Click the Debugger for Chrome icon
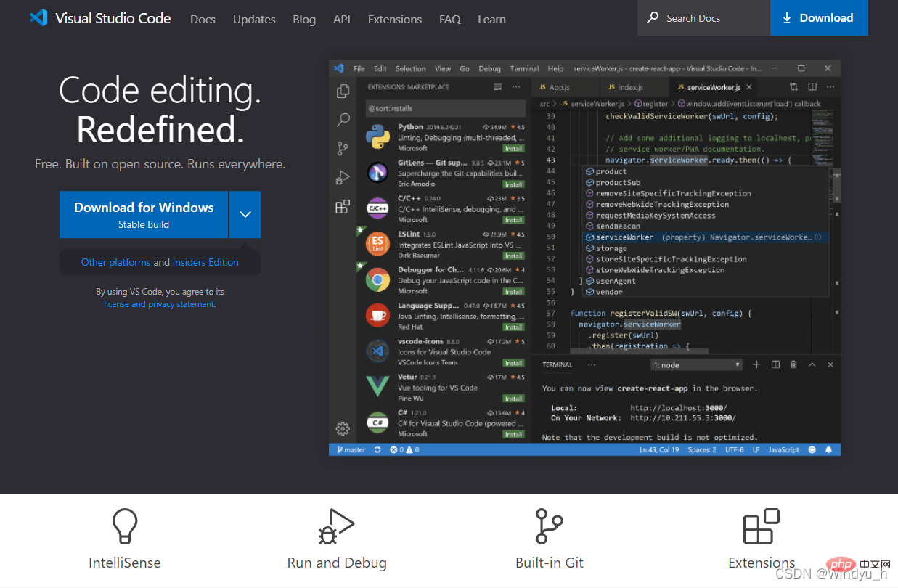 tap(377, 279)
